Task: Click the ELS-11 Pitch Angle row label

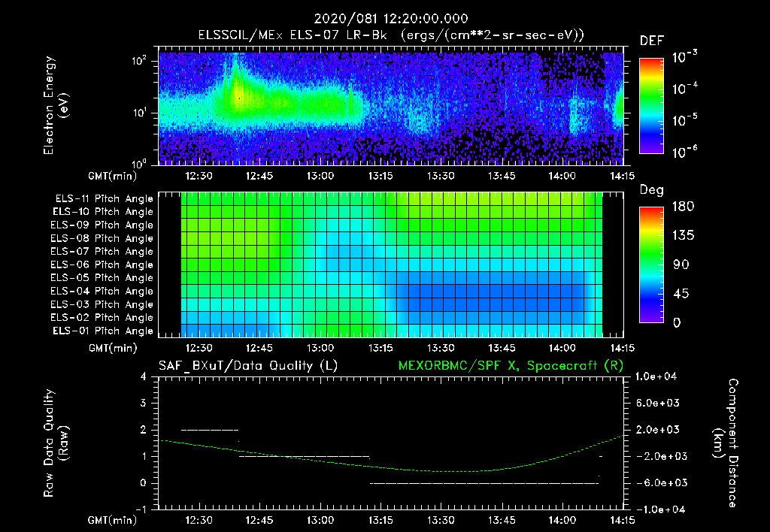Action: [104, 199]
